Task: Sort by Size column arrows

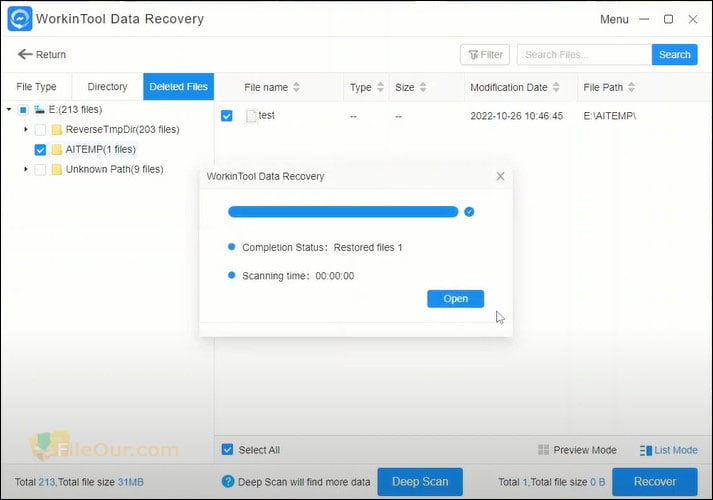Action: (x=423, y=87)
